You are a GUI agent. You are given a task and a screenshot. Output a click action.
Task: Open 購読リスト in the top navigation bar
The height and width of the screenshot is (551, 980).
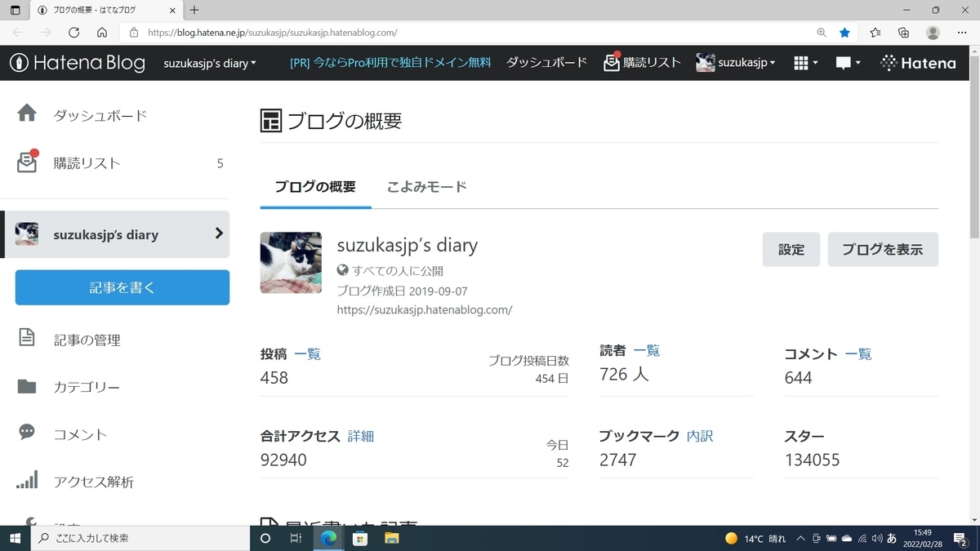point(642,63)
